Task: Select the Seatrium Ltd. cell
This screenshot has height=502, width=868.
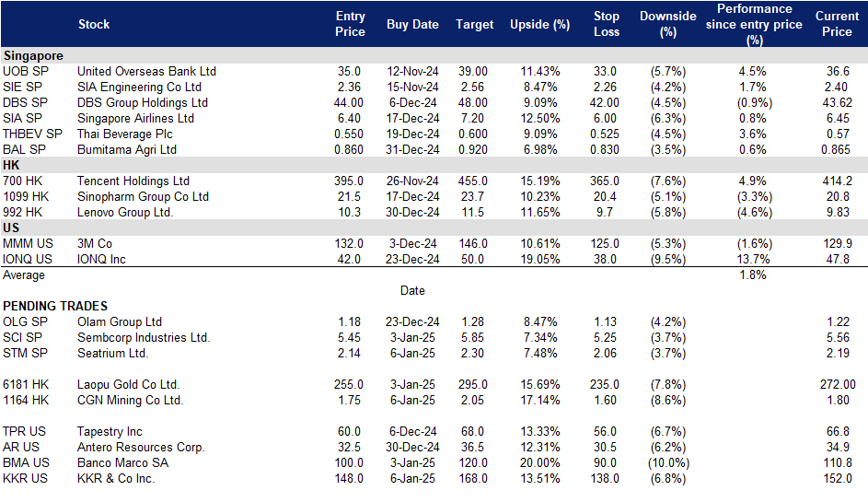Action: (x=112, y=353)
